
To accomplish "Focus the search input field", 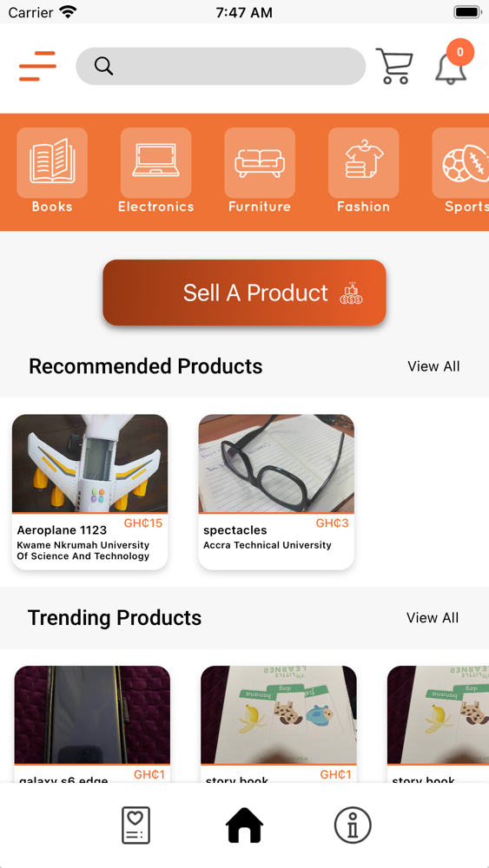I will [x=221, y=66].
